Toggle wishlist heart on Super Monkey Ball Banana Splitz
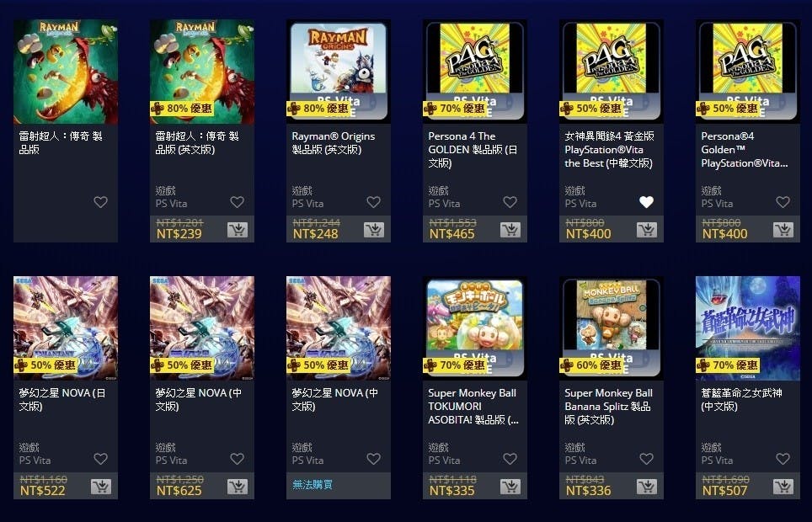The width and height of the screenshot is (812, 522). pos(646,459)
